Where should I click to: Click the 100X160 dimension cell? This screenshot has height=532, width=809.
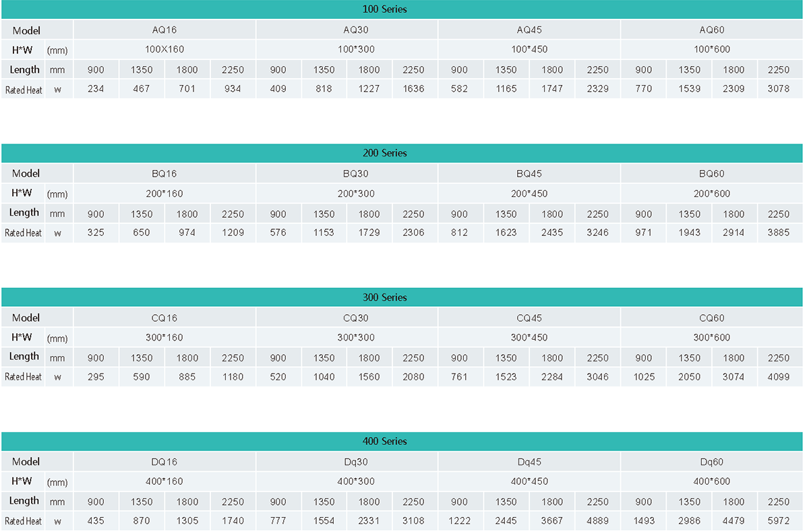pyautogui.click(x=164, y=49)
